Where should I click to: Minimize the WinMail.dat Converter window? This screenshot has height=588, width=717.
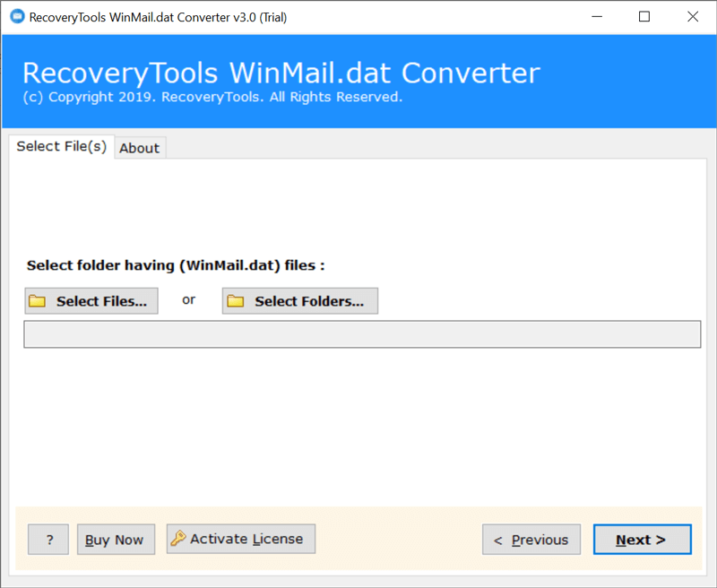click(597, 17)
